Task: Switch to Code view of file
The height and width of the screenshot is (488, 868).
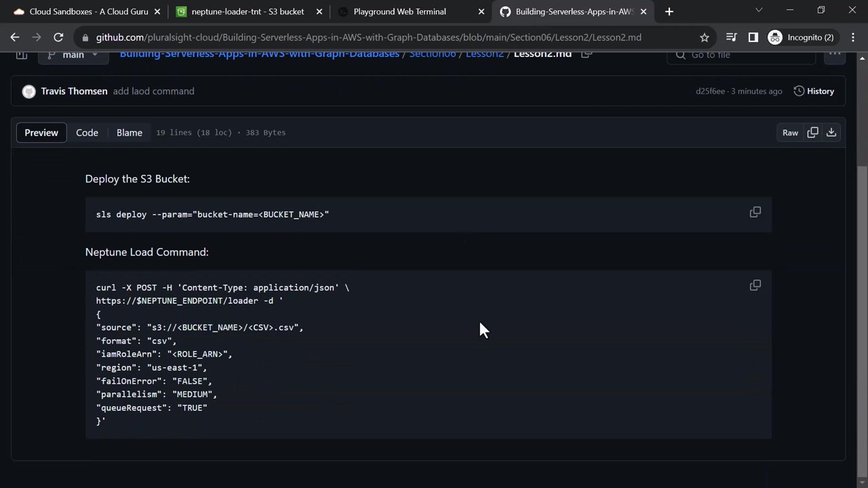Action: (x=87, y=133)
